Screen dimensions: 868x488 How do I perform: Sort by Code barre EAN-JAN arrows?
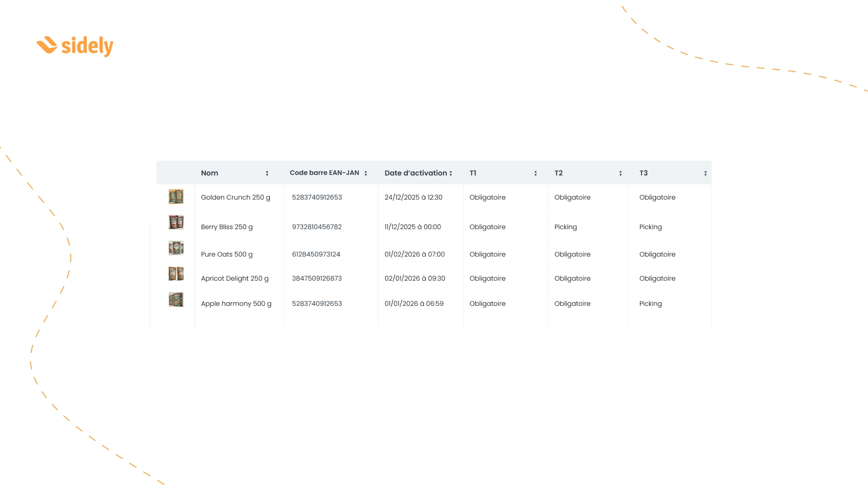tap(365, 174)
